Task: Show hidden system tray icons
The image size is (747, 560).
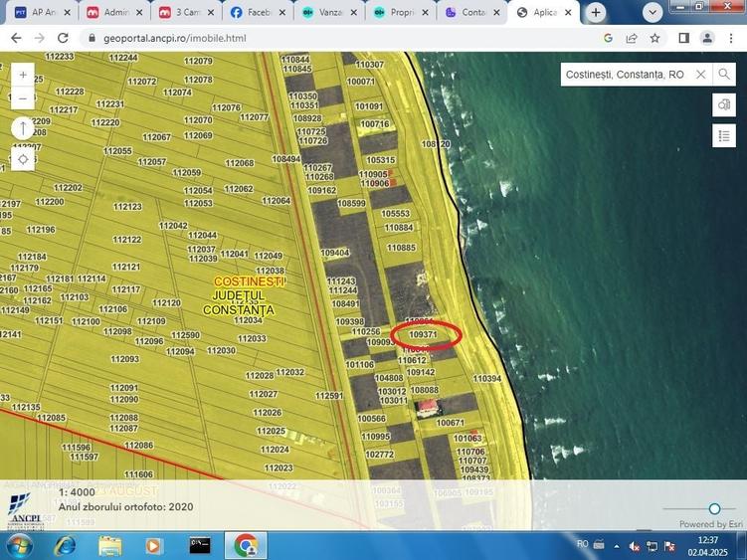Action: coord(617,546)
